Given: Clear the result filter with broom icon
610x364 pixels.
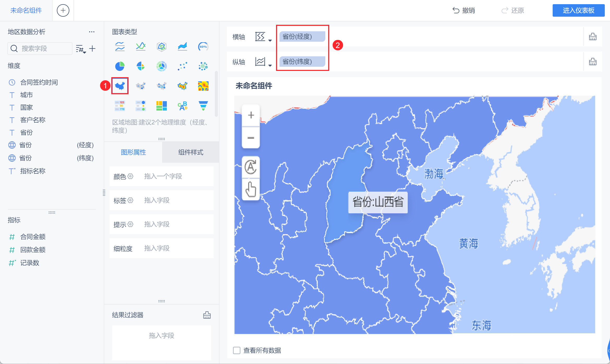Looking at the screenshot, I should point(207,315).
